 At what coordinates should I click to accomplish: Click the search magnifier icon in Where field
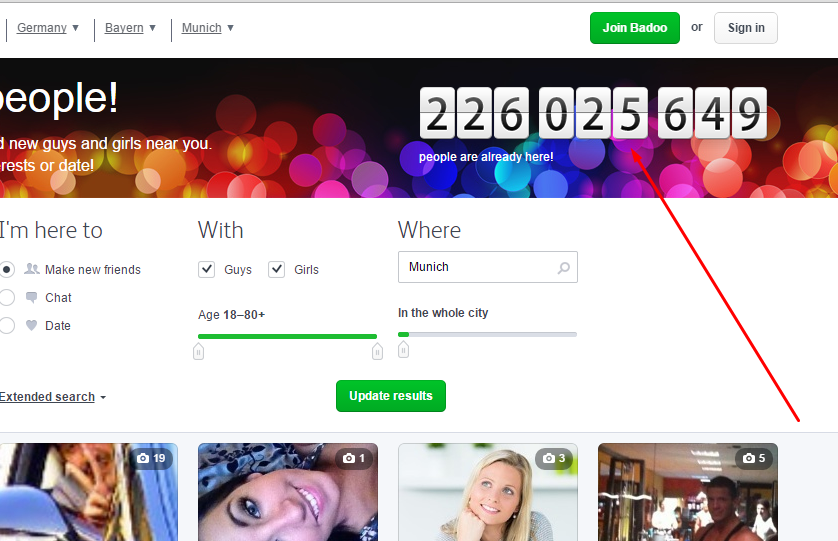(x=564, y=268)
